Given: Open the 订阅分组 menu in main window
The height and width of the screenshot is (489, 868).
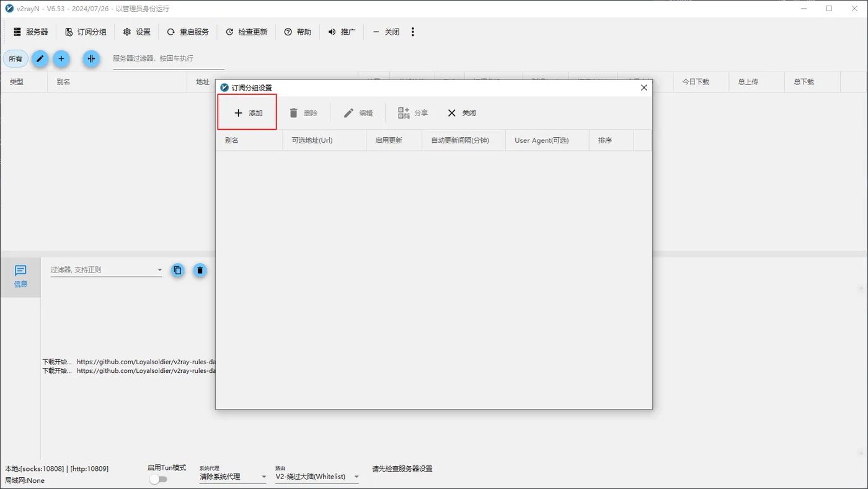Looking at the screenshot, I should 86,32.
